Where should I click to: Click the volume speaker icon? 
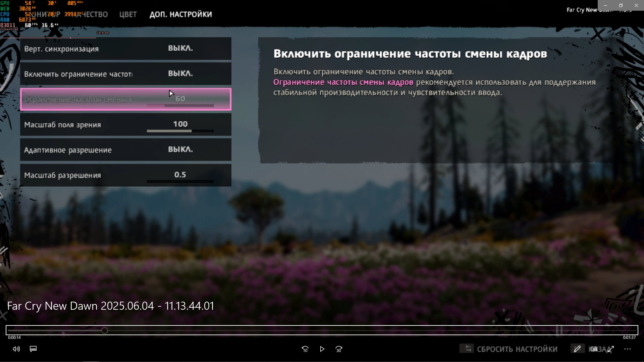pyautogui.click(x=16, y=349)
